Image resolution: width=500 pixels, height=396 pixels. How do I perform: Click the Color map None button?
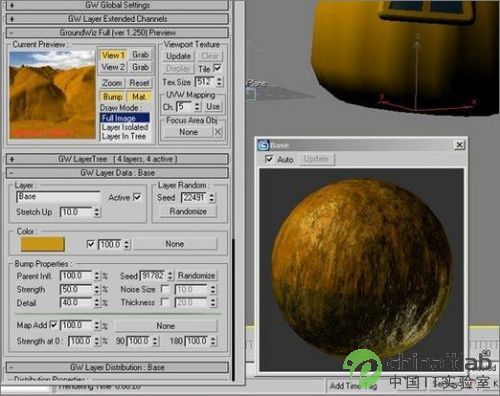coord(175,244)
